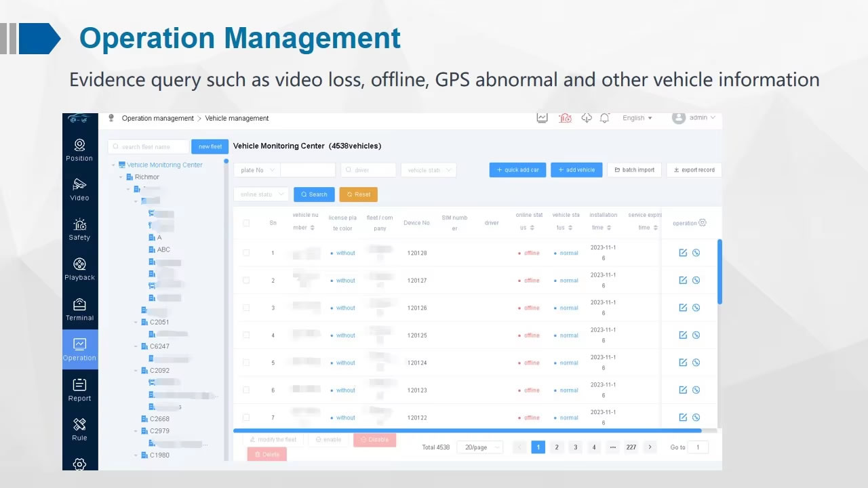Open the Video sidebar section

[x=79, y=190]
